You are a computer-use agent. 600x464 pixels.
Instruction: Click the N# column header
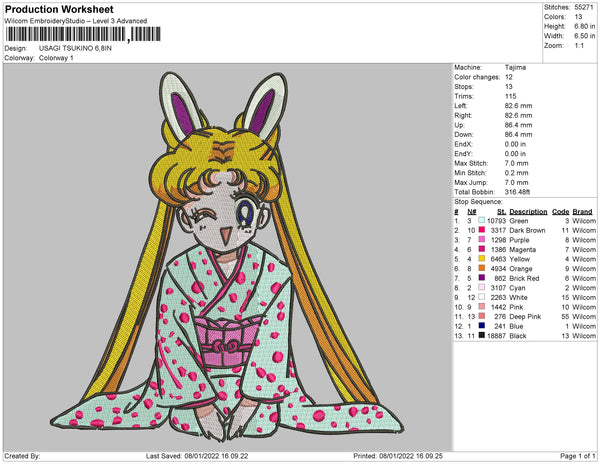pos(472,212)
